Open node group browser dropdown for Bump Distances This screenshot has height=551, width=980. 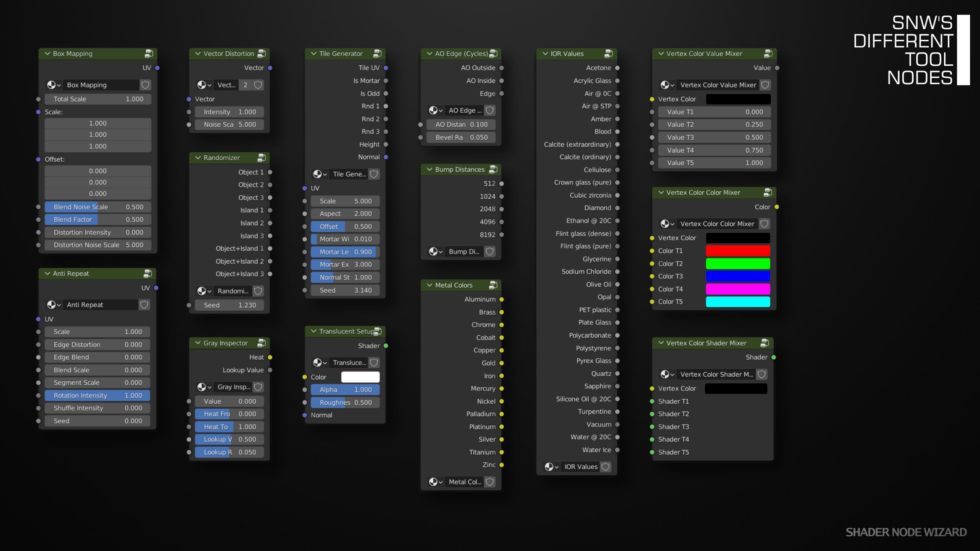point(436,252)
